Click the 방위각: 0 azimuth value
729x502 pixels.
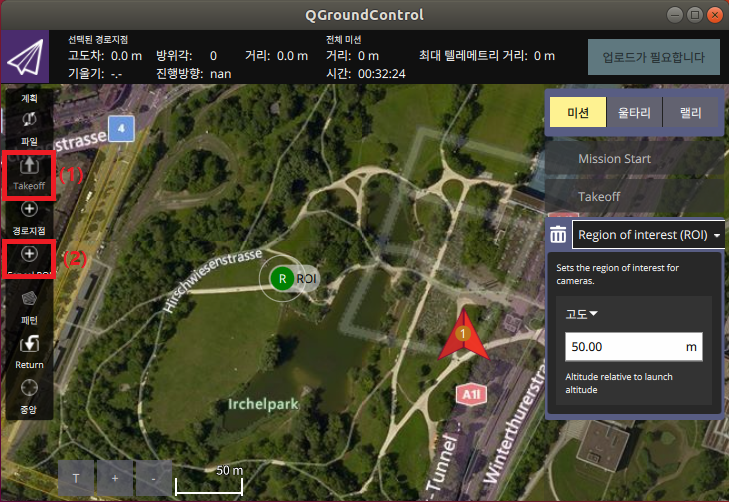tap(186, 56)
